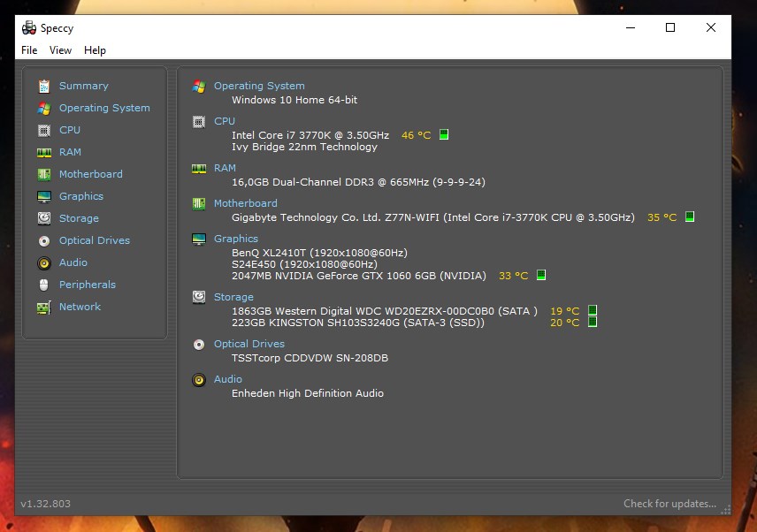This screenshot has height=532, width=757.
Task: Click green indicator beside Kingston SSD 20 °C
Action: [593, 322]
